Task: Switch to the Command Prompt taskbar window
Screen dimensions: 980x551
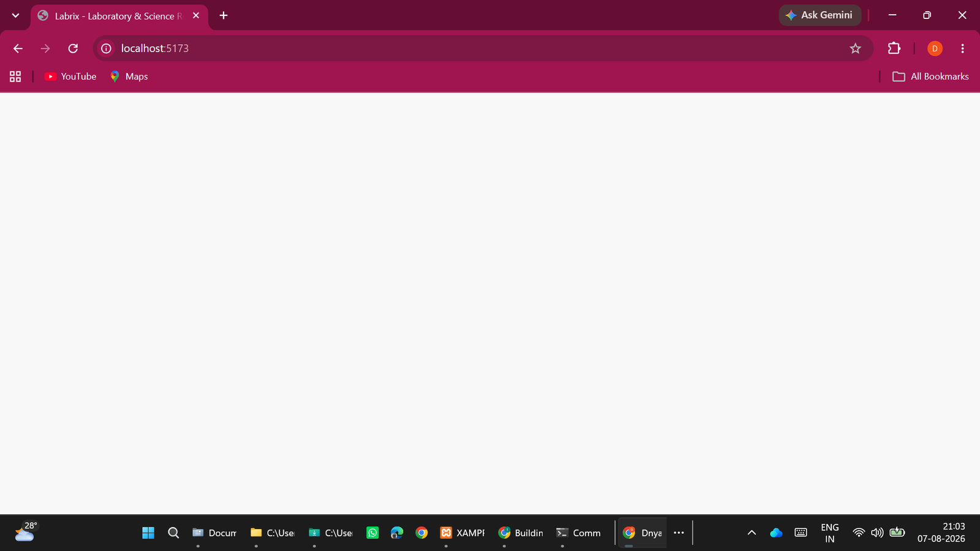Action: (x=578, y=533)
